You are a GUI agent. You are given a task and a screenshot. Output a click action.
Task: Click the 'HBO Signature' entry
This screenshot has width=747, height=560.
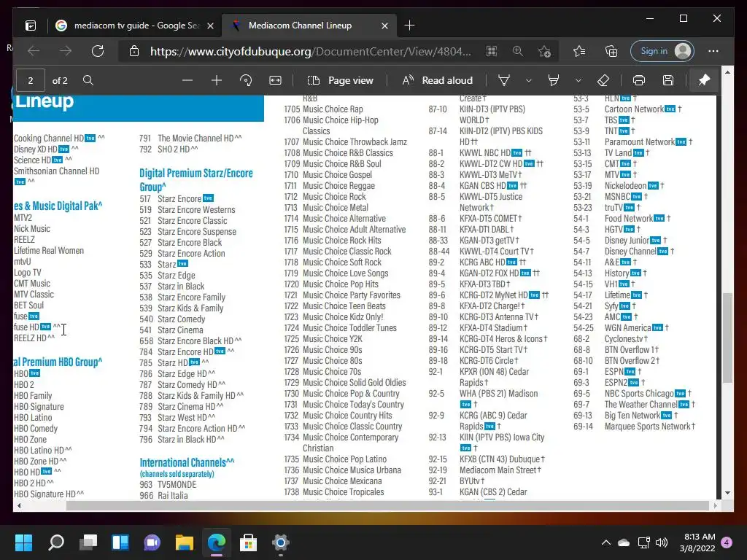[39, 407]
